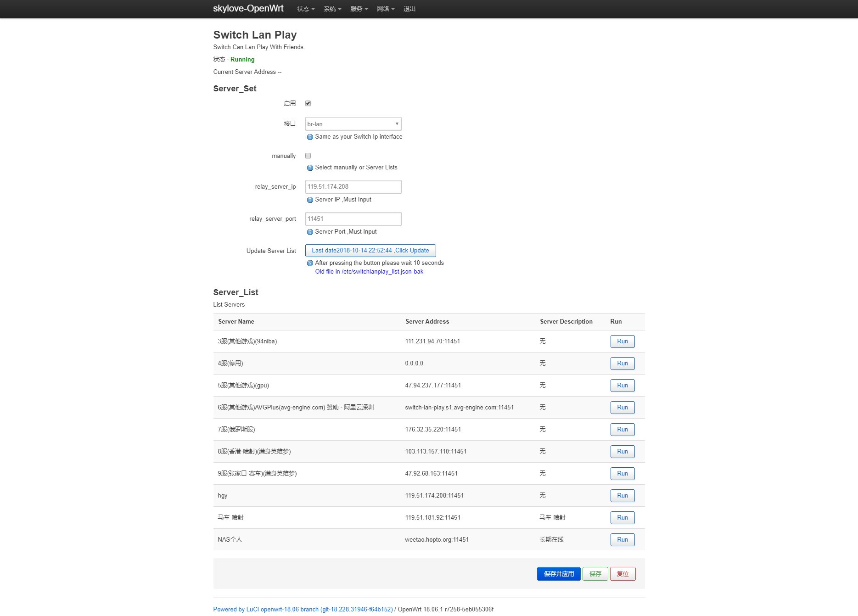
Task: Open the 网络 menu in the top bar
Action: coord(386,9)
